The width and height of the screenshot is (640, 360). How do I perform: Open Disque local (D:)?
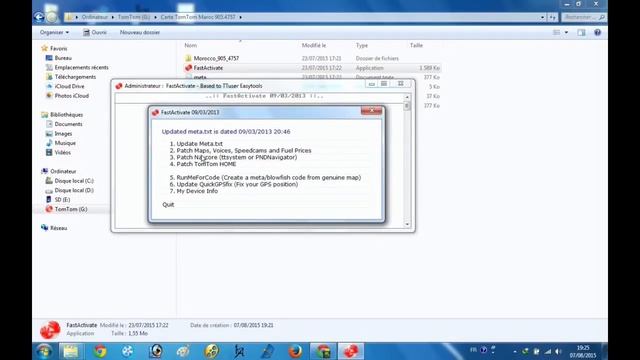pyautogui.click(x=74, y=190)
